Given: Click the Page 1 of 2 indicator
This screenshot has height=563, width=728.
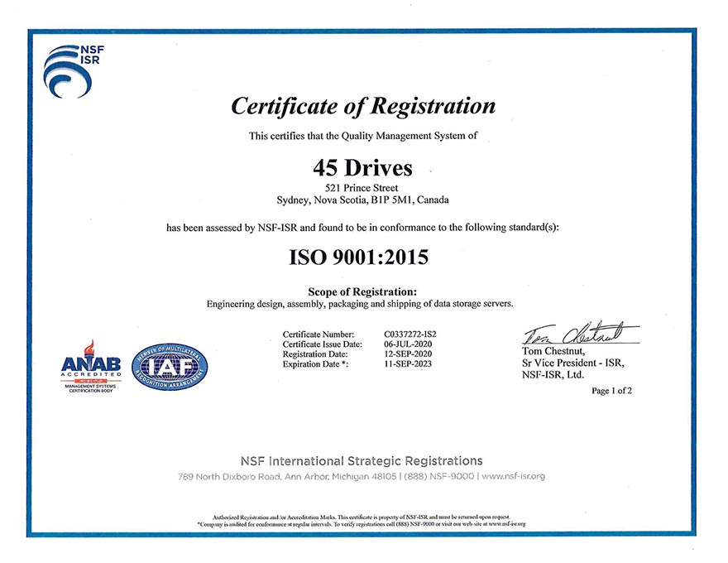Looking at the screenshot, I should (x=611, y=391).
